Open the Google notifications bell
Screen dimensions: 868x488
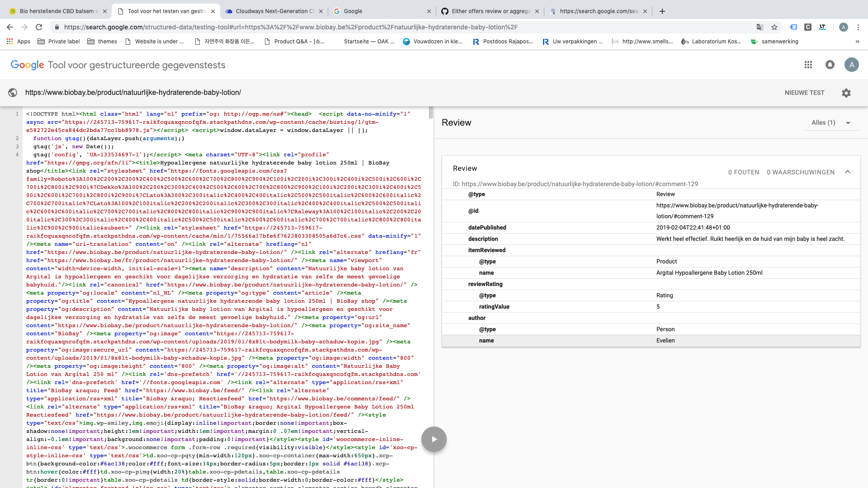click(830, 65)
